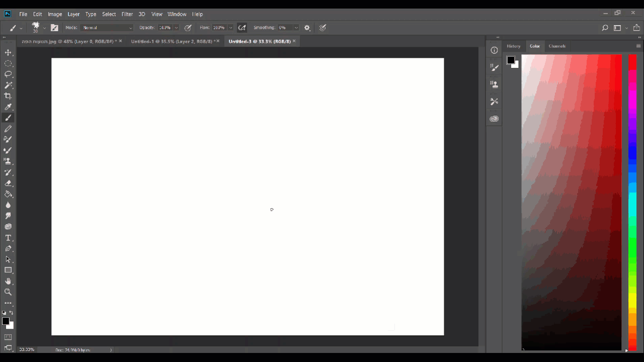Activate the Zoom tool
The width and height of the screenshot is (644, 362).
coord(8,292)
